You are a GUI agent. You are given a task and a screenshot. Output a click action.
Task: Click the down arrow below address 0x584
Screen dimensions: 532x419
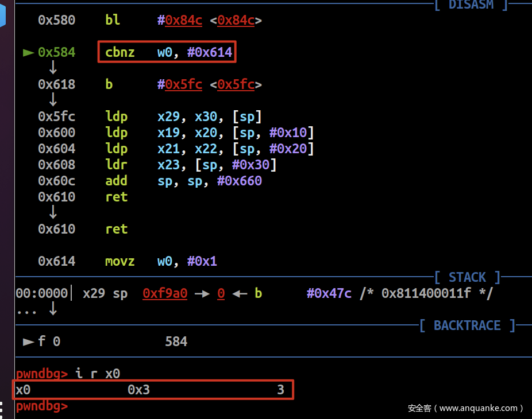[53, 68]
